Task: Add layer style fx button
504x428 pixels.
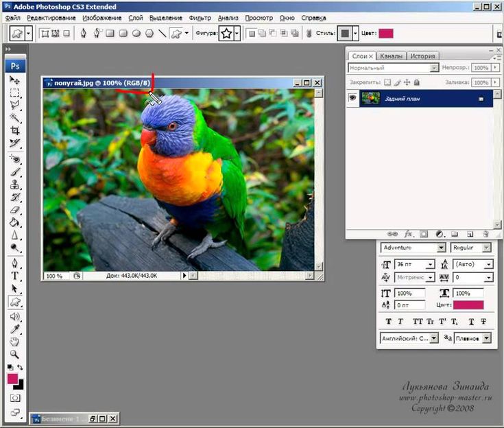Action: [x=409, y=234]
